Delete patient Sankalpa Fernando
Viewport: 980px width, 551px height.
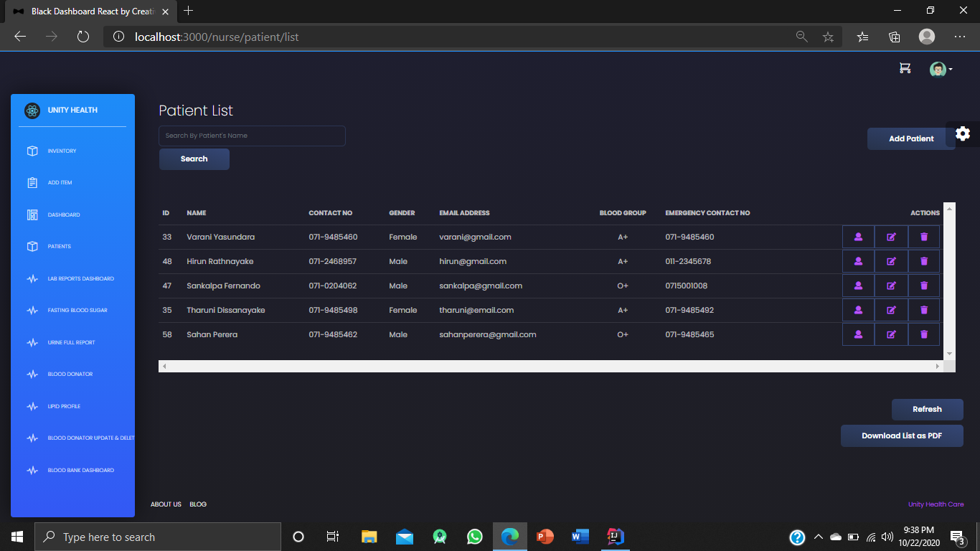pos(924,286)
